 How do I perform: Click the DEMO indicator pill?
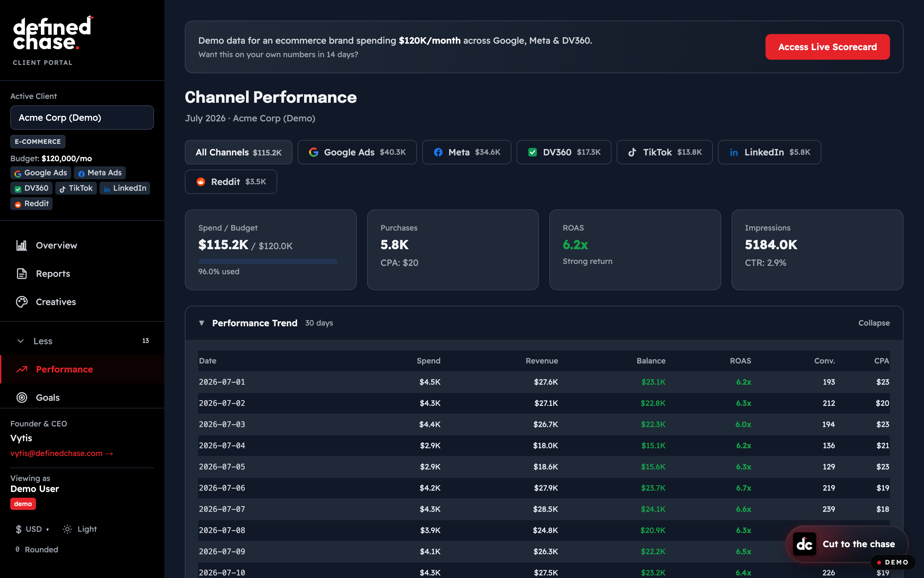click(893, 562)
